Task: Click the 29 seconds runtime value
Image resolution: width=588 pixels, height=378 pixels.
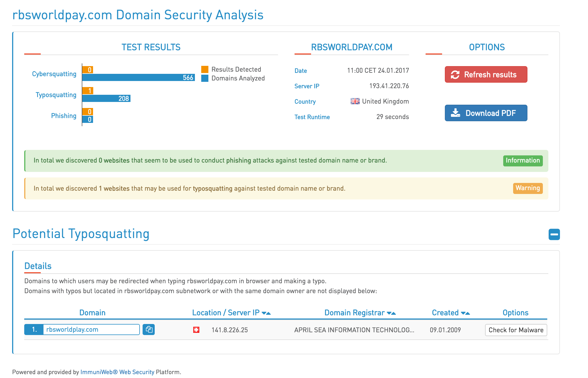Action: (x=393, y=117)
